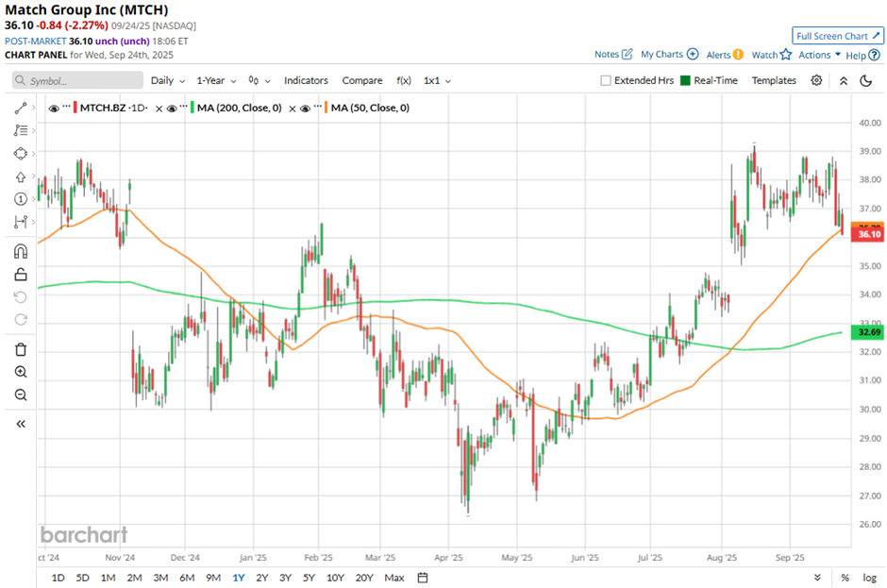
Task: Toggle the lock drawings padlock
Action: tap(21, 275)
